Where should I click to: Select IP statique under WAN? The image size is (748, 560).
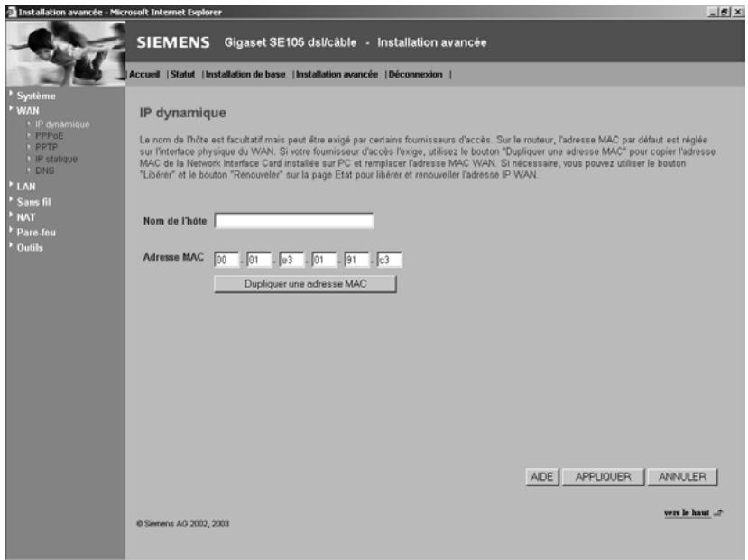click(56, 160)
